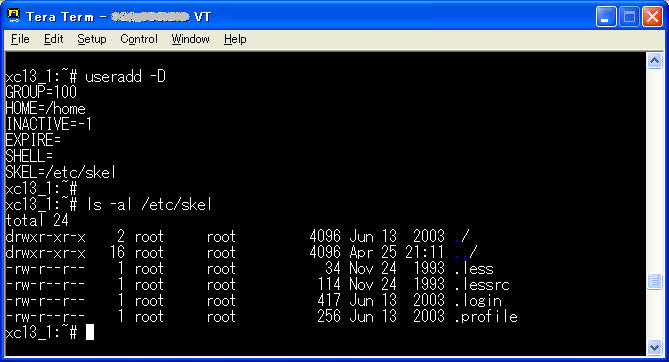The width and height of the screenshot is (669, 362).
Task: Click the .profile file name
Action: click(x=486, y=317)
